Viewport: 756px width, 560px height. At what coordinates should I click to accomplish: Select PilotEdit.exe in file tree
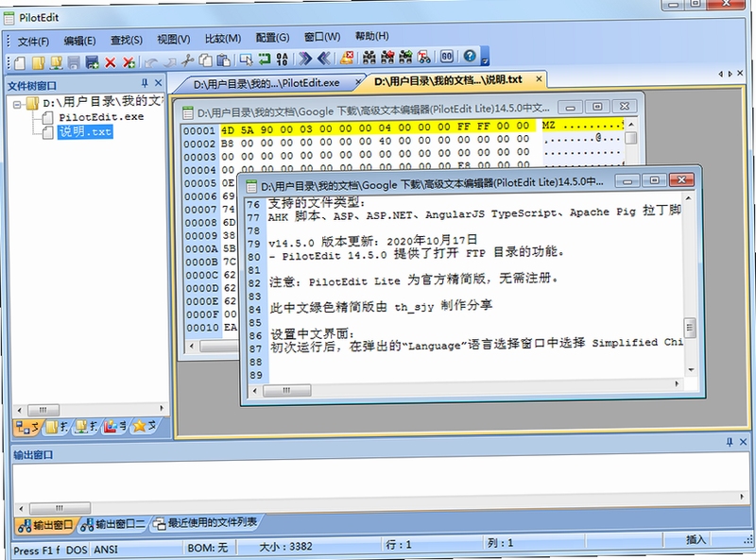[x=101, y=116]
